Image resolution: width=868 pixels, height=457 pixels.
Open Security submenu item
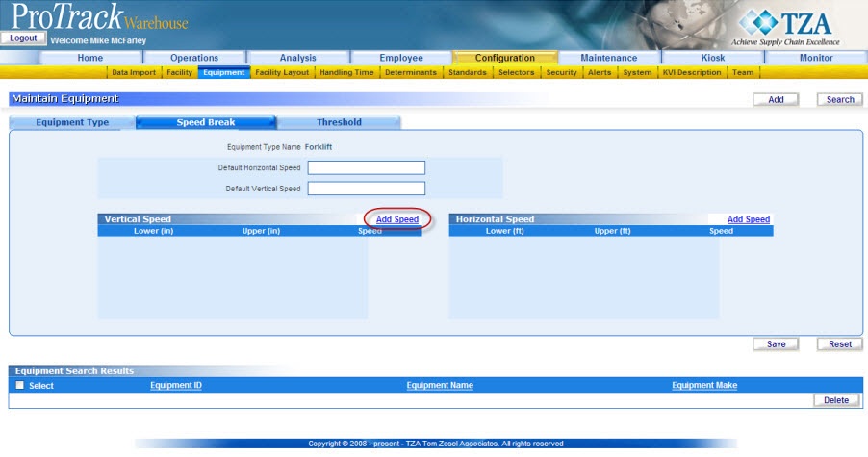pos(561,72)
